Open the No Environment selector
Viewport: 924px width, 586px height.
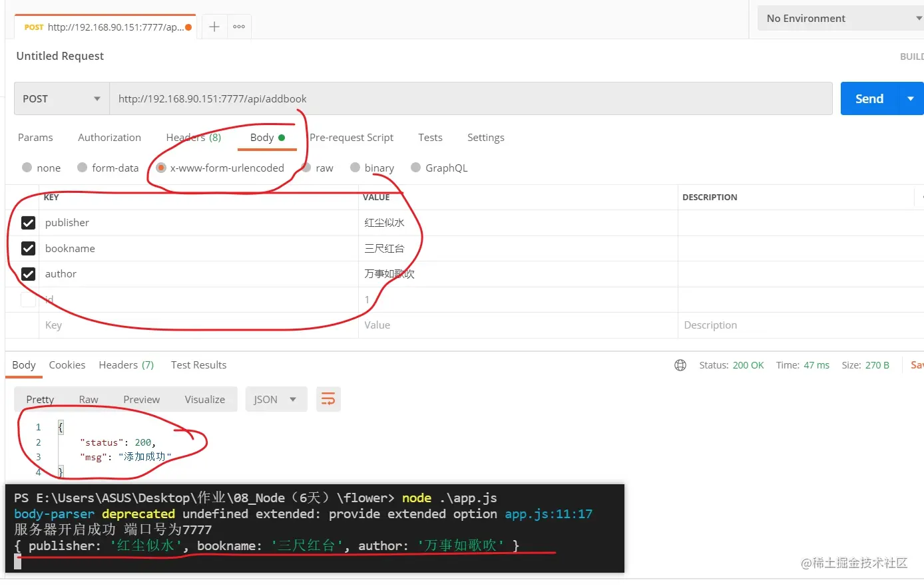point(841,19)
